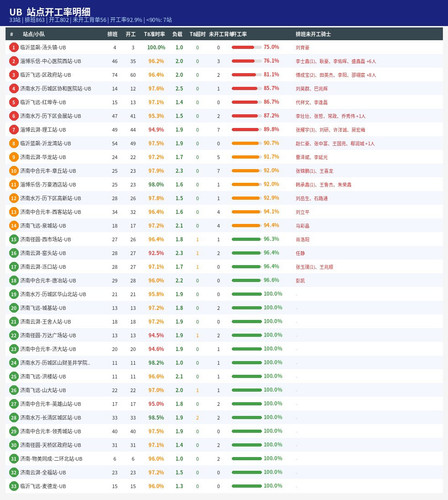Click the 90.7% orange progress bar
The height and width of the screenshot is (500, 448).
point(247,143)
